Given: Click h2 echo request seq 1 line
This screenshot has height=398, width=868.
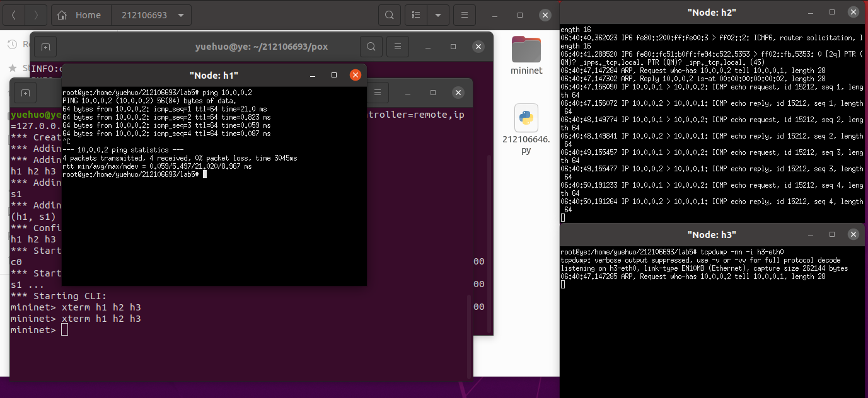Looking at the screenshot, I should (712, 91).
